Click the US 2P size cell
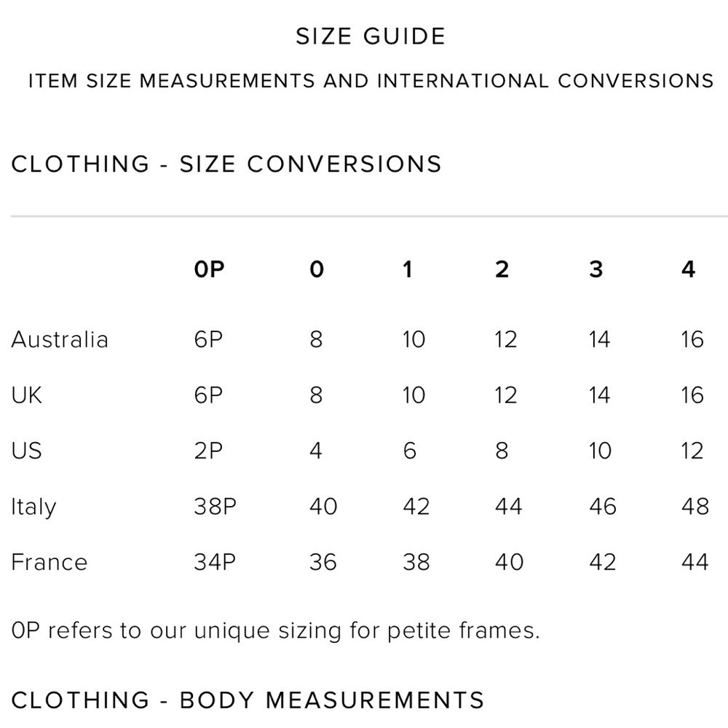The height and width of the screenshot is (728, 728). click(x=208, y=451)
